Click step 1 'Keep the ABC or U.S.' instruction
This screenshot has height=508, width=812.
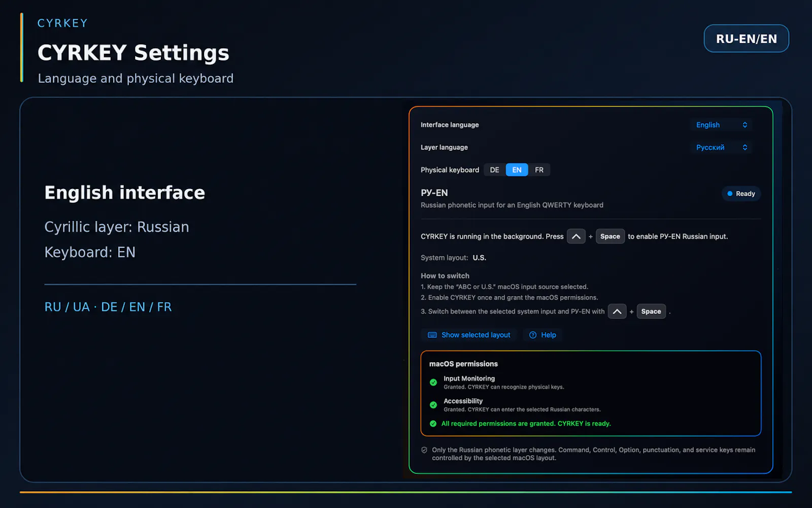click(x=504, y=287)
